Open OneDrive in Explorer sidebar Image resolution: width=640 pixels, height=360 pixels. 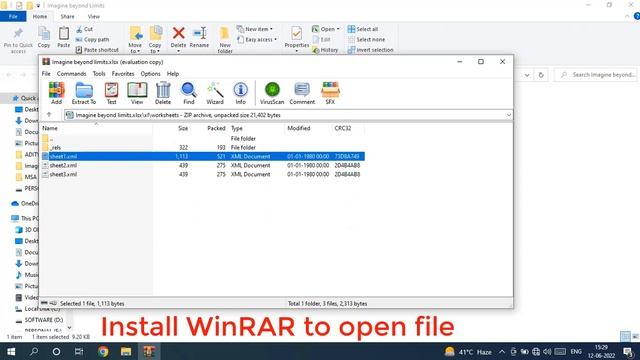[25, 203]
